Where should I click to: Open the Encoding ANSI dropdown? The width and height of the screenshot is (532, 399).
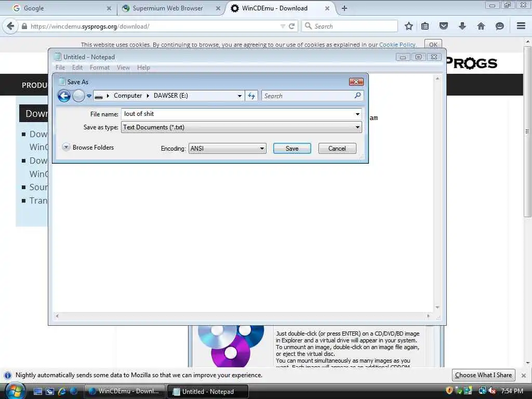point(228,148)
